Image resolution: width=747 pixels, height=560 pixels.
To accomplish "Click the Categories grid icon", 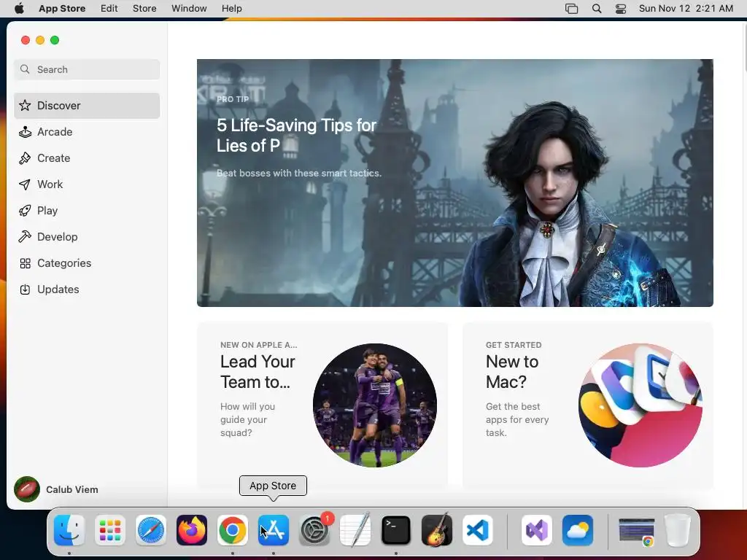I will [x=25, y=263].
